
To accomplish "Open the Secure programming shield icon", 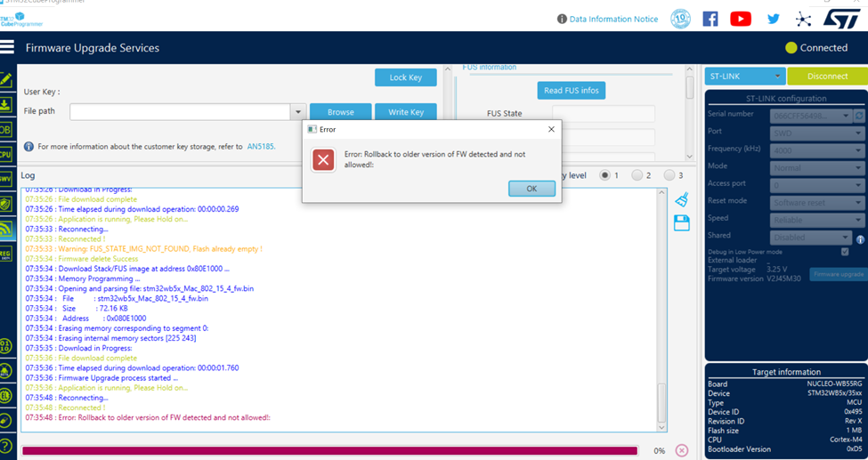I will click(x=5, y=204).
